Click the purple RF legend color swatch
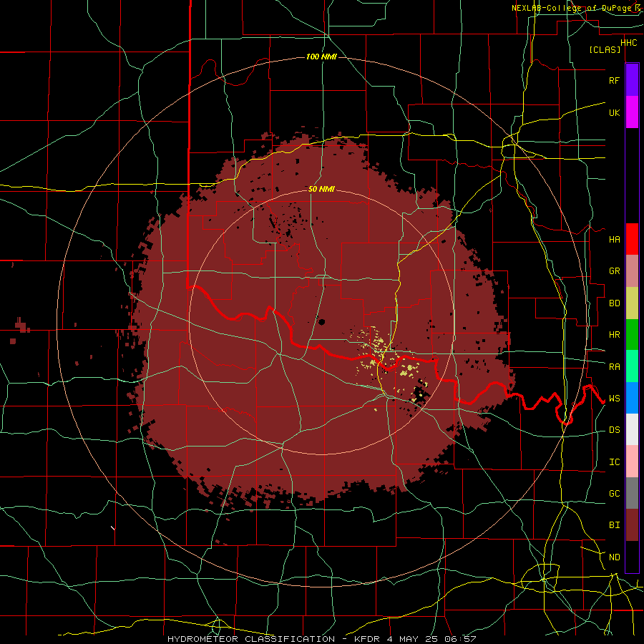The width and height of the screenshot is (644, 644). click(632, 80)
